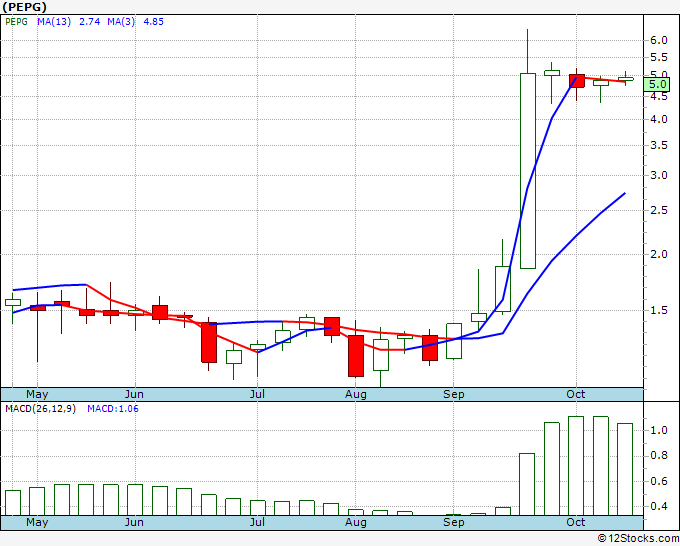680x546 pixels.
Task: Click the 6.0 price axis label
Action: coord(657,40)
